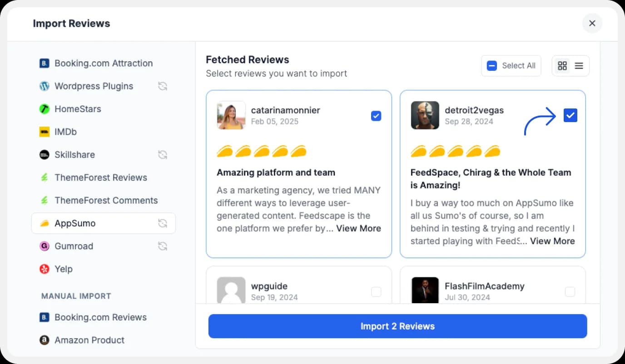This screenshot has height=364, width=625.
Task: Select Gumroad from the source list
Action: tap(74, 246)
